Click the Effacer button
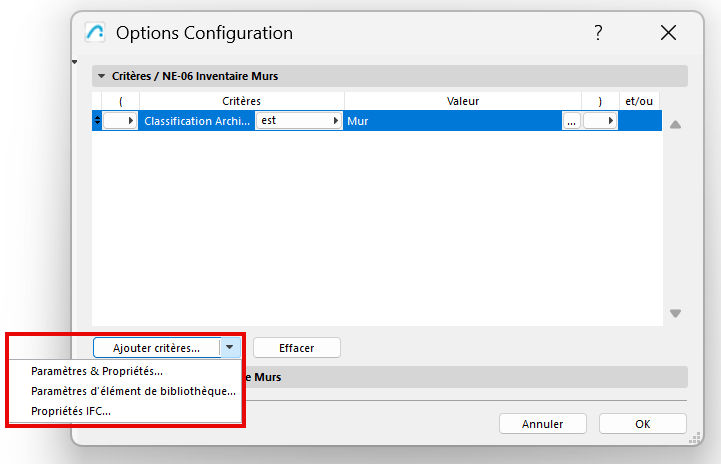Viewport: 721px width, 464px height. pos(296,348)
